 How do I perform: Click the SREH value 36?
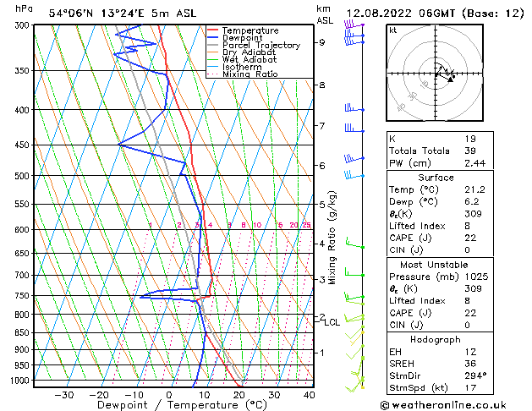click(470, 364)
